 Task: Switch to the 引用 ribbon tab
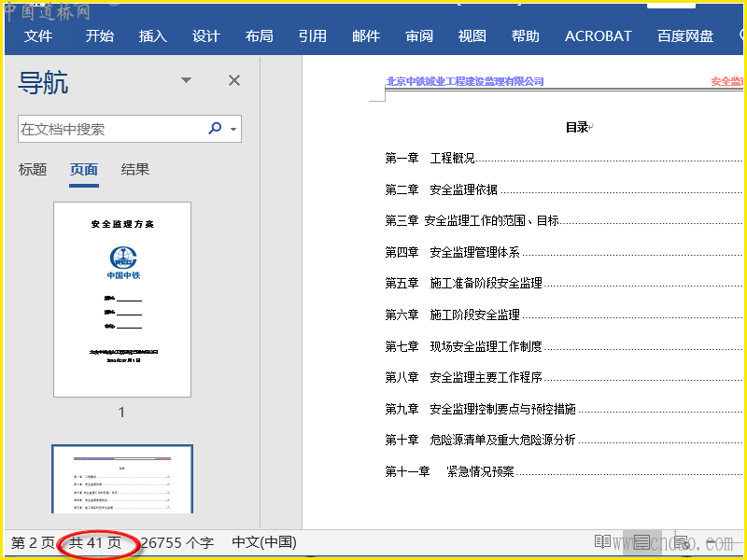(313, 36)
